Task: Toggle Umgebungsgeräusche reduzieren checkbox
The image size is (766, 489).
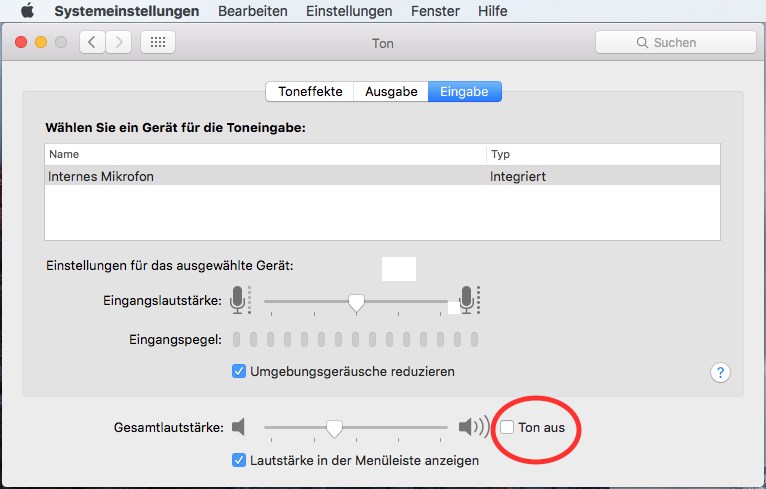Action: [239, 371]
